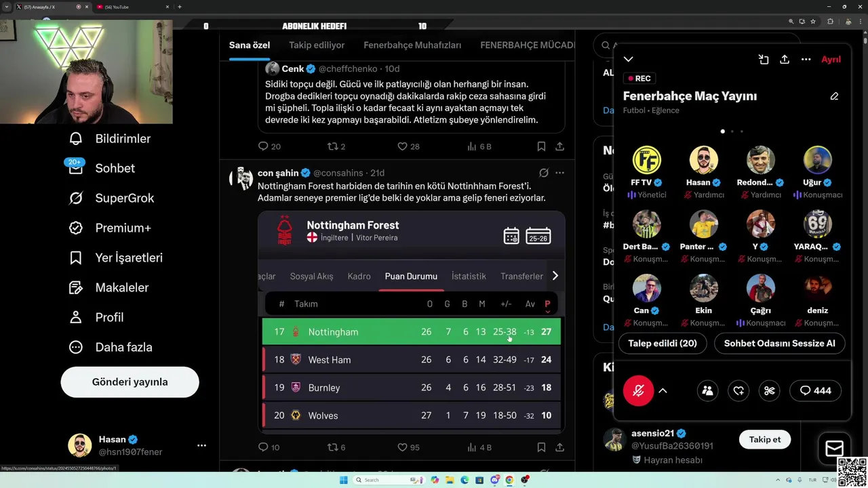This screenshot has height=488, width=868.
Task: Open floating messages envelope icon
Action: [x=834, y=448]
